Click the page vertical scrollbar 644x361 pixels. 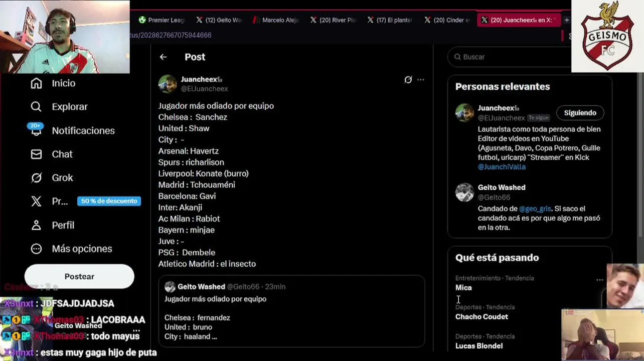point(640,155)
